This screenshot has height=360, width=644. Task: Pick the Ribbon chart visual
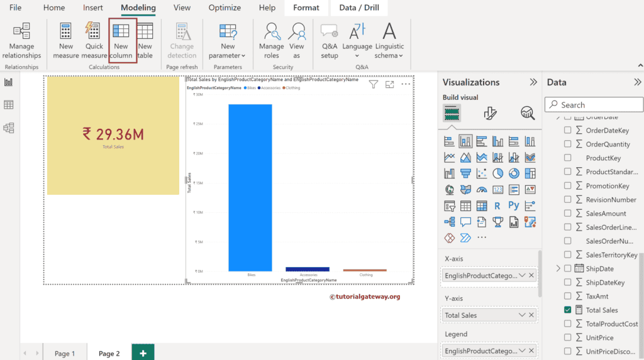530,158
